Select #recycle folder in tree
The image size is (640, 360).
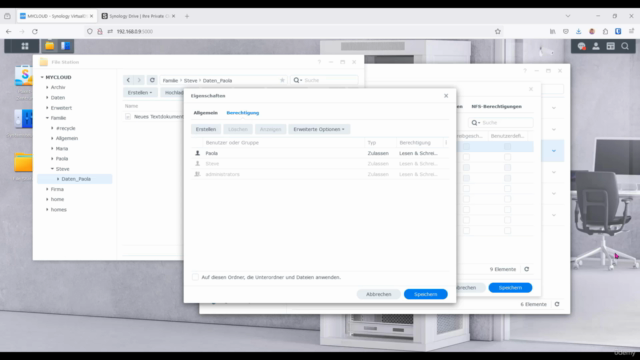pyautogui.click(x=65, y=128)
